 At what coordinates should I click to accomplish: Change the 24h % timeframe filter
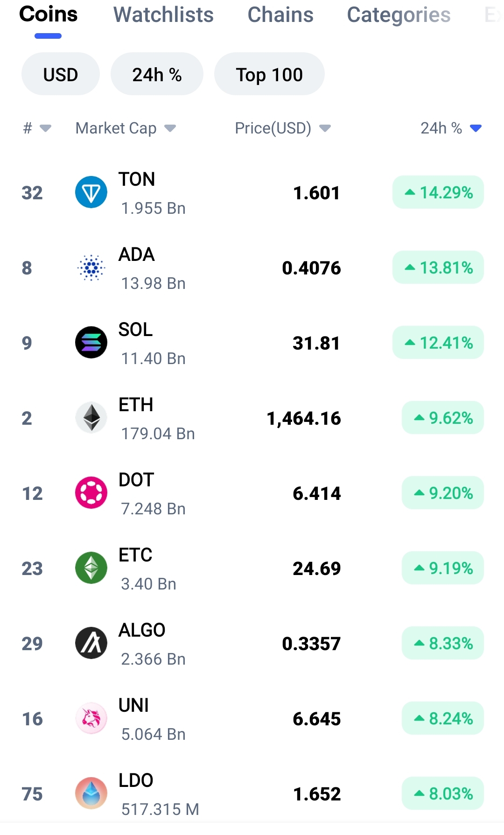coord(157,74)
